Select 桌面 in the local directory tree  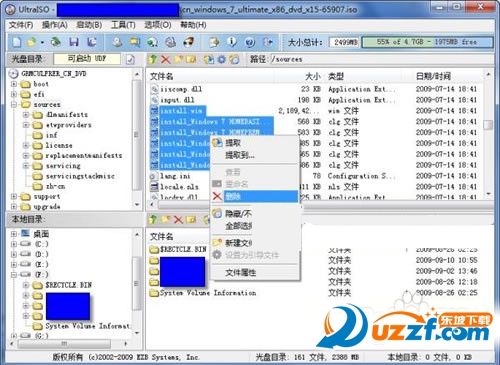(x=41, y=234)
